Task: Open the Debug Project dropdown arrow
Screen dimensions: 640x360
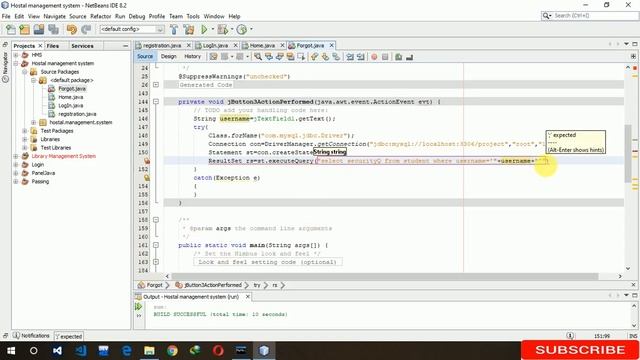Action: 232,29
